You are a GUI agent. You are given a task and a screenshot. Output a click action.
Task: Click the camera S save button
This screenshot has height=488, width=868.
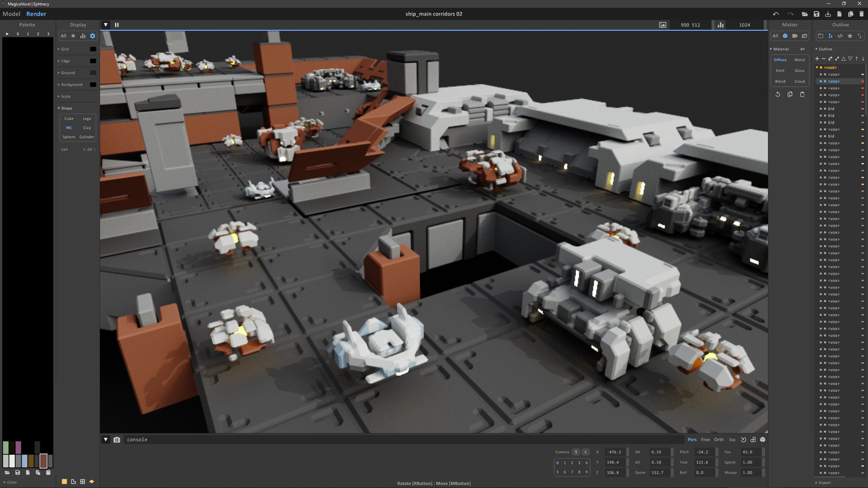[576, 452]
